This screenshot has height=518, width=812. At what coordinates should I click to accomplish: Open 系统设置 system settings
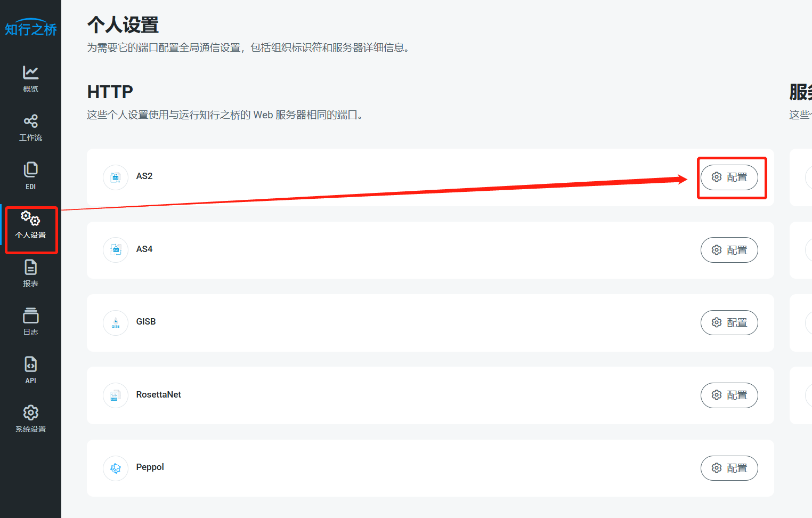tap(30, 418)
